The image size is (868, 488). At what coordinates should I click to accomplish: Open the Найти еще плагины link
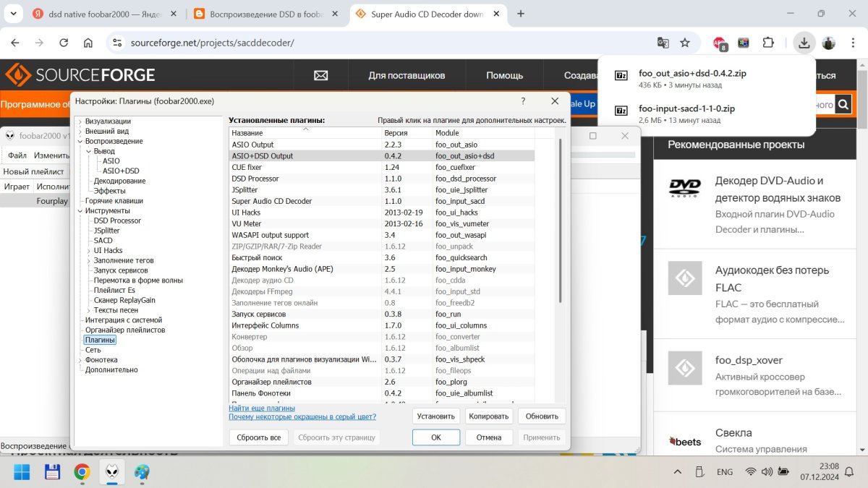262,408
